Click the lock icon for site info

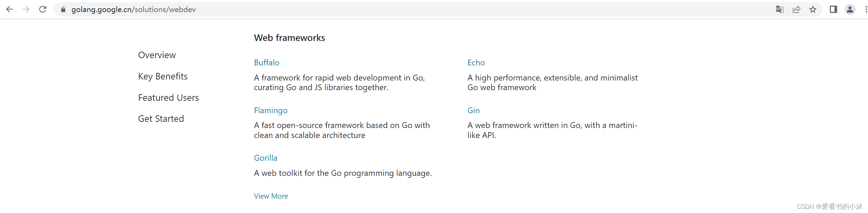(x=63, y=10)
